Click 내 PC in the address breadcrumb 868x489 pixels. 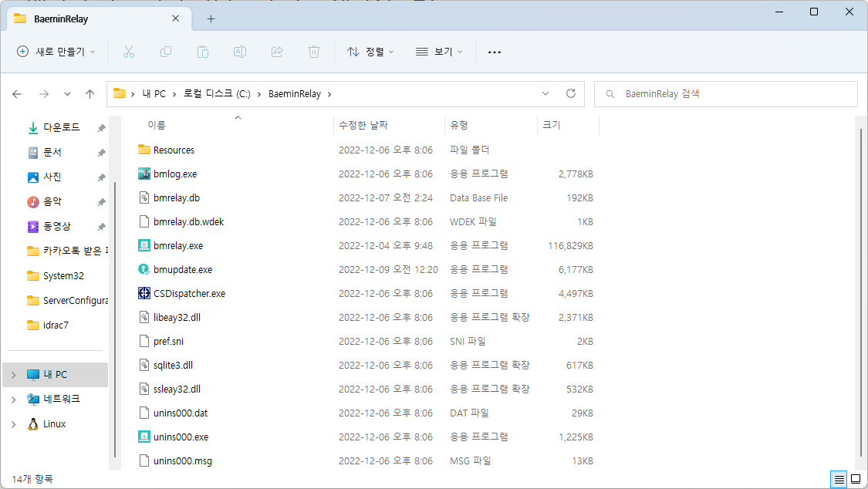pyautogui.click(x=154, y=94)
